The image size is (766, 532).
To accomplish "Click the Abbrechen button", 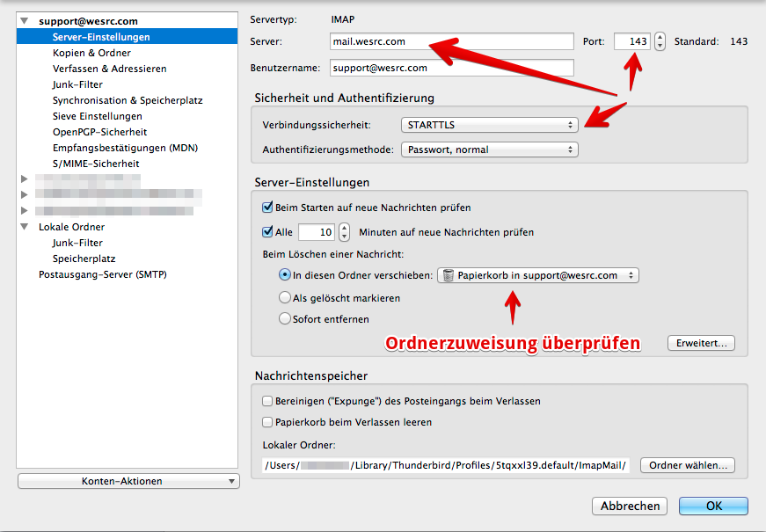I will (x=630, y=506).
